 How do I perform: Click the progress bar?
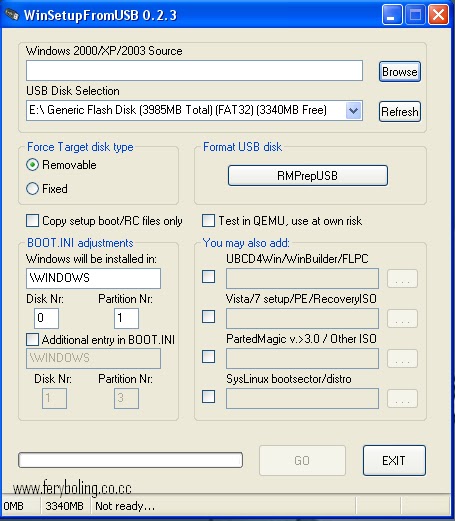coord(130,460)
